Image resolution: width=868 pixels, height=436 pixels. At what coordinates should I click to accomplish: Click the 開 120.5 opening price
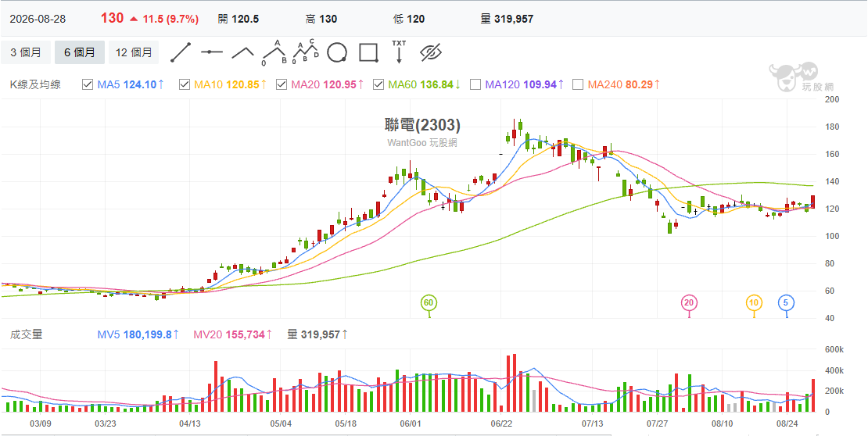239,19
